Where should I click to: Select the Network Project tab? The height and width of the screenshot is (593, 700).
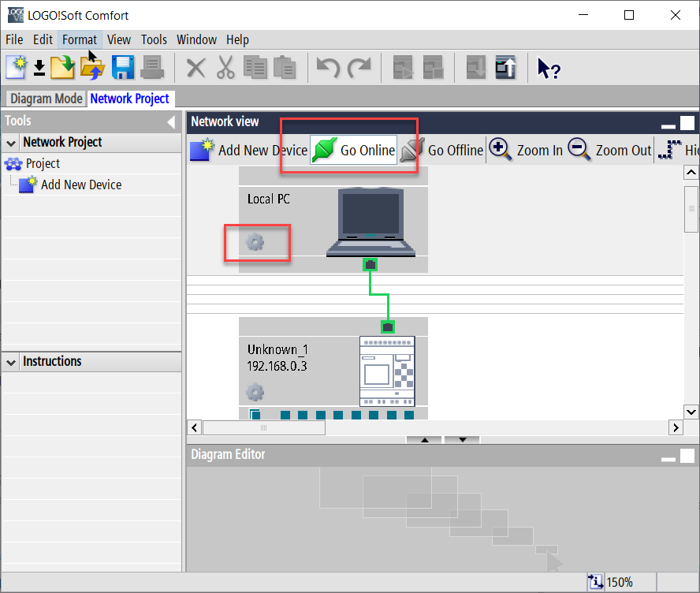(130, 99)
